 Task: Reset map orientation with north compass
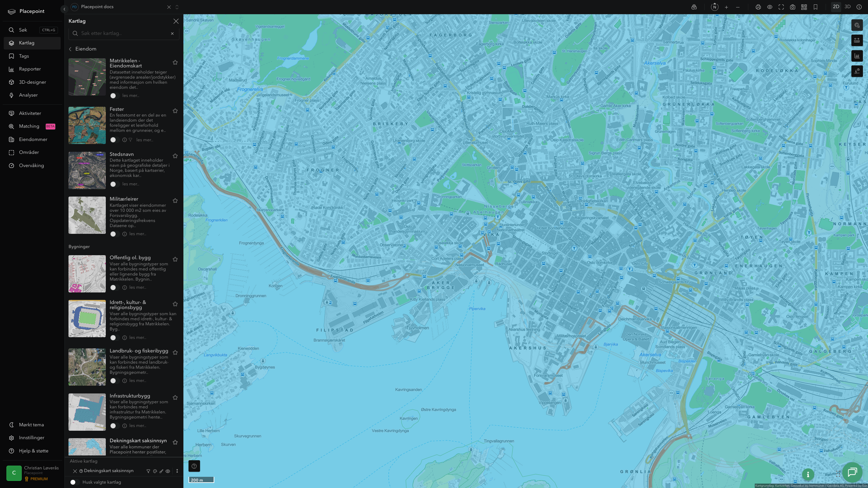(x=715, y=7)
